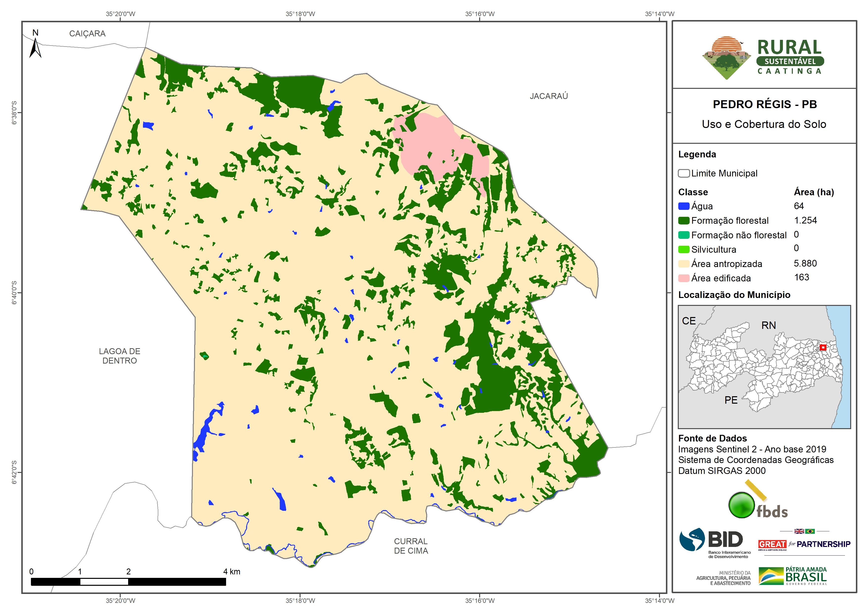Click the Ministério da Agricultura logo text
Image resolution: width=868 pixels, height=614 pixels.
723,578
